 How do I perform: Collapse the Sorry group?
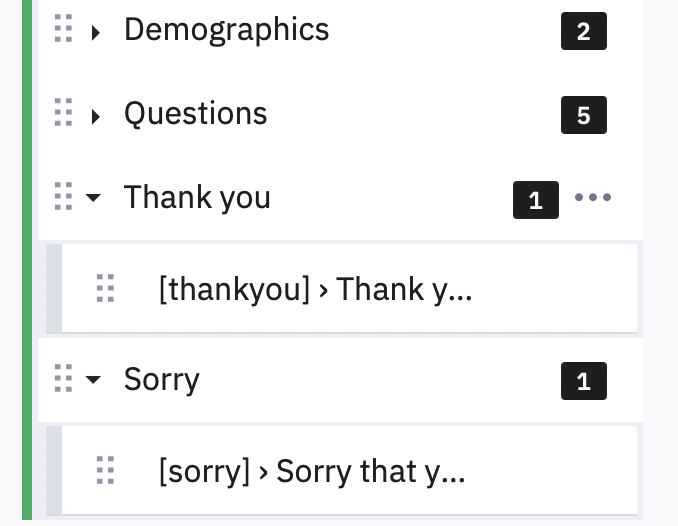click(94, 380)
